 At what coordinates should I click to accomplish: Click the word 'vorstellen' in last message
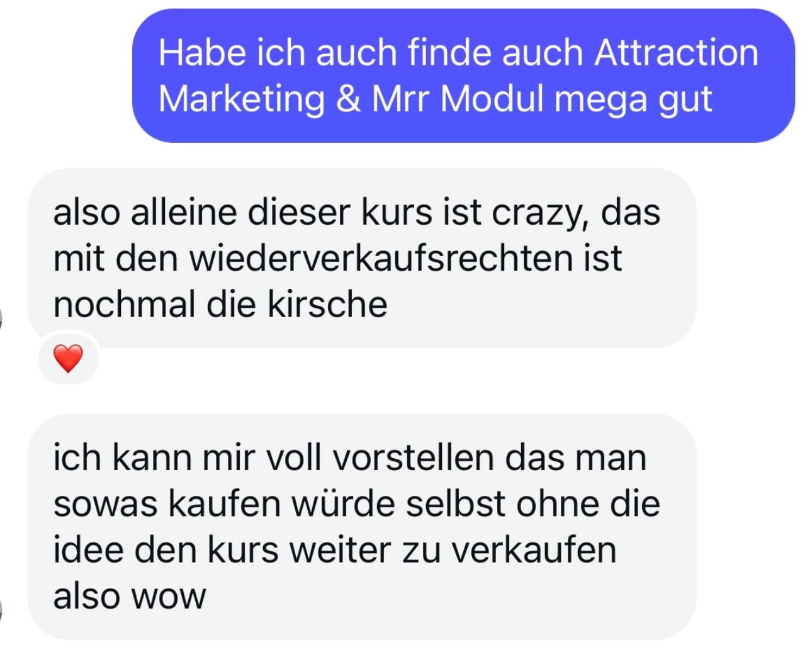click(x=414, y=458)
